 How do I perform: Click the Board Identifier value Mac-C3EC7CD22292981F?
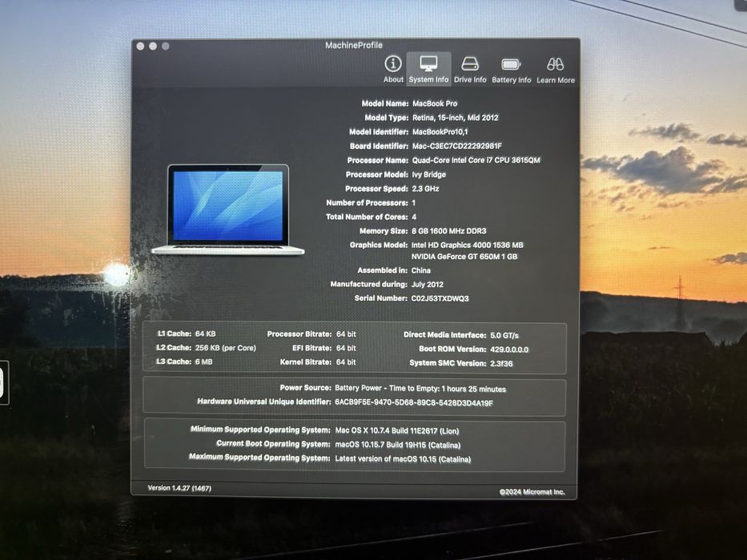(456, 146)
